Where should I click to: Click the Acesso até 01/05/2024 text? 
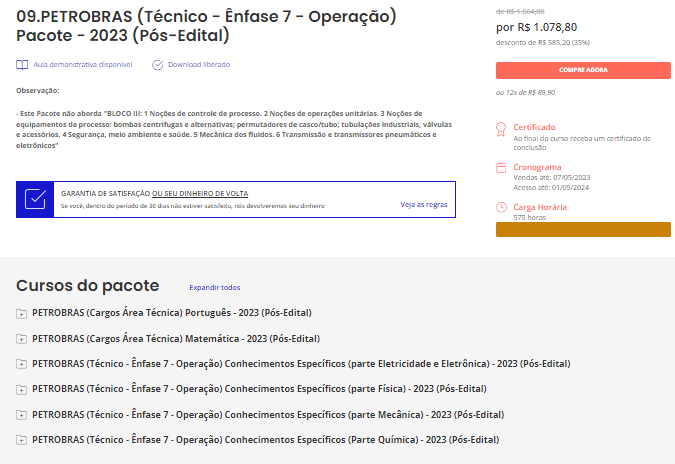(x=551, y=187)
